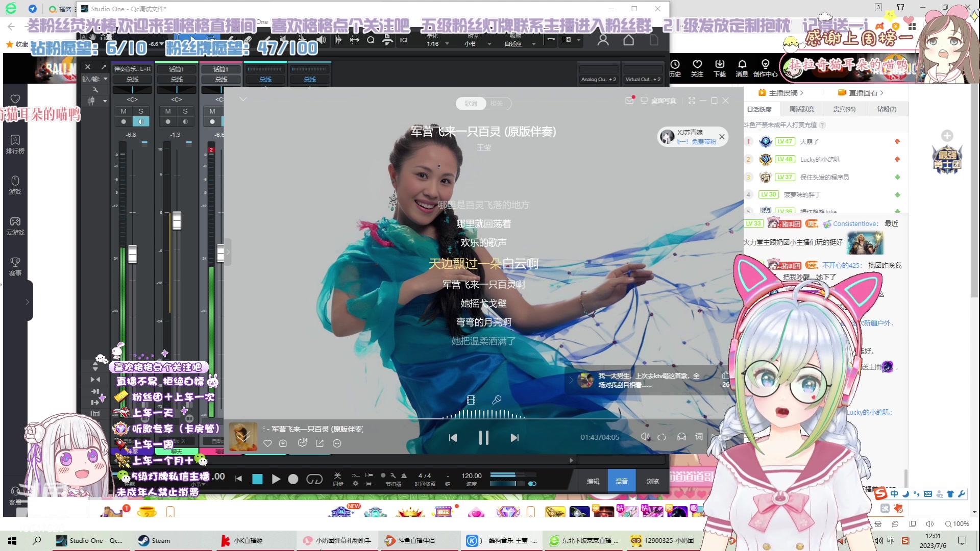Open headphone audio quality icon in Kugou
The image size is (980, 551).
click(x=681, y=437)
